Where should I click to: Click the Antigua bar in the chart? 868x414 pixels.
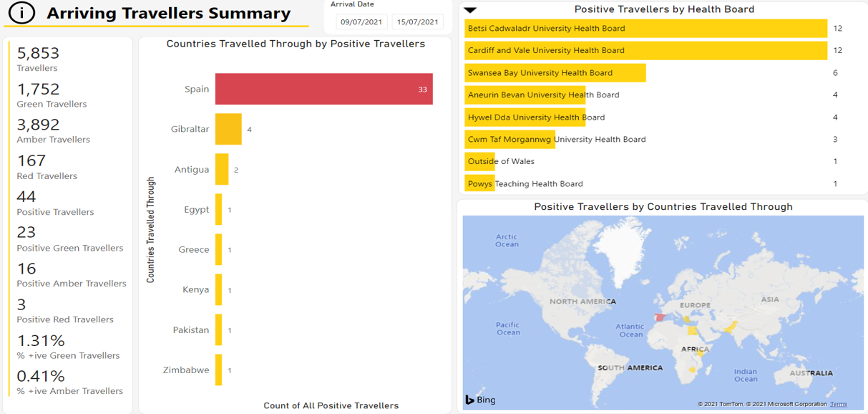coord(222,169)
